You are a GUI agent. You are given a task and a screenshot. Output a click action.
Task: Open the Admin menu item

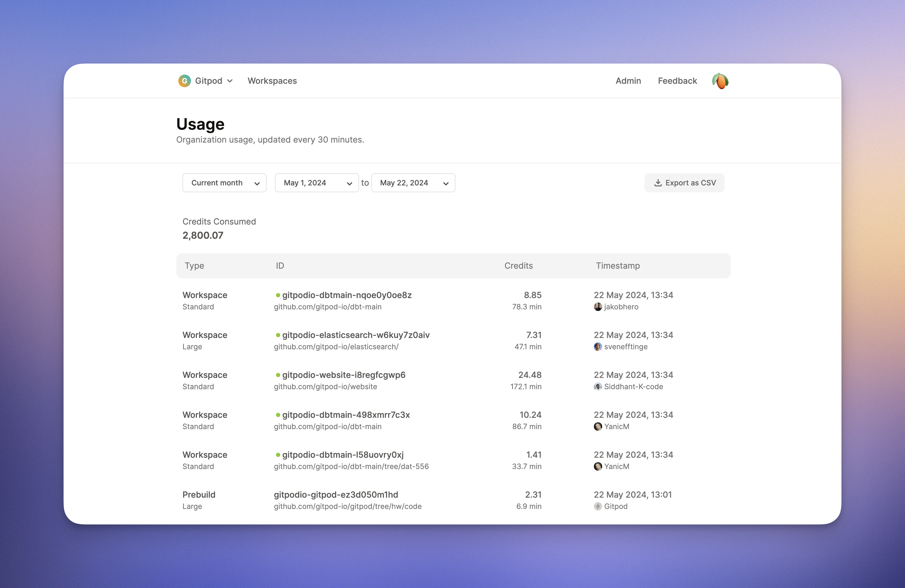628,81
